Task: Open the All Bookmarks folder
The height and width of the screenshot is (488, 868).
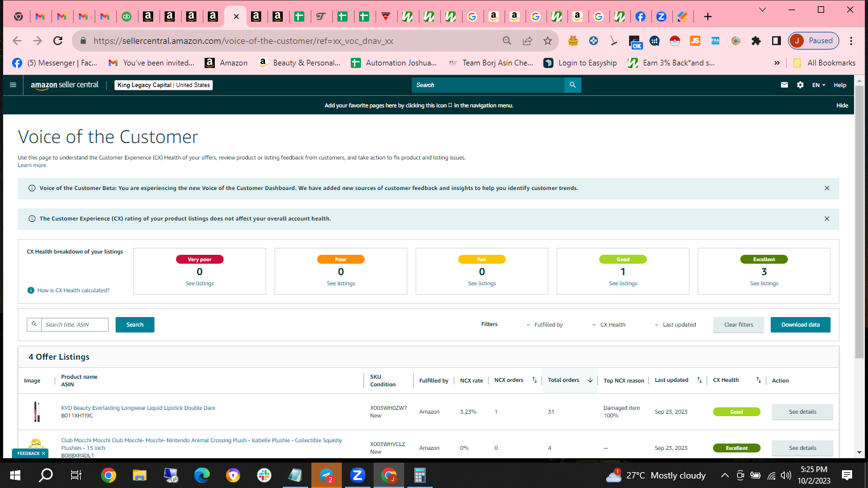Action: point(824,63)
